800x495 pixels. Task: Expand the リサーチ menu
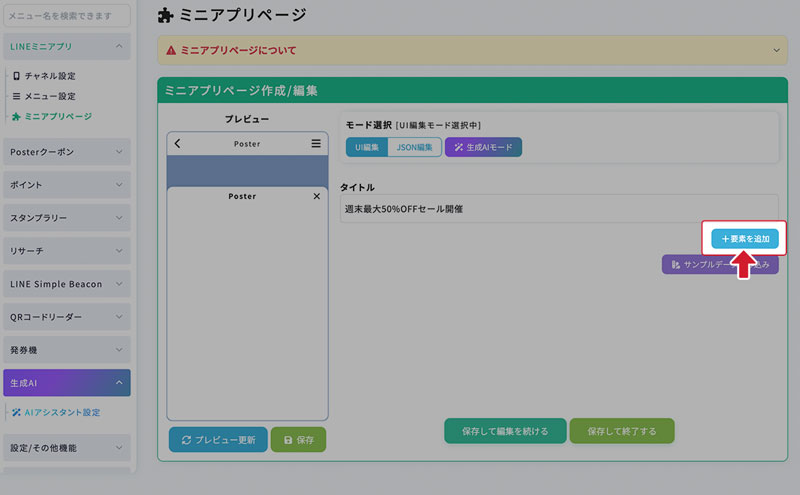(67, 251)
